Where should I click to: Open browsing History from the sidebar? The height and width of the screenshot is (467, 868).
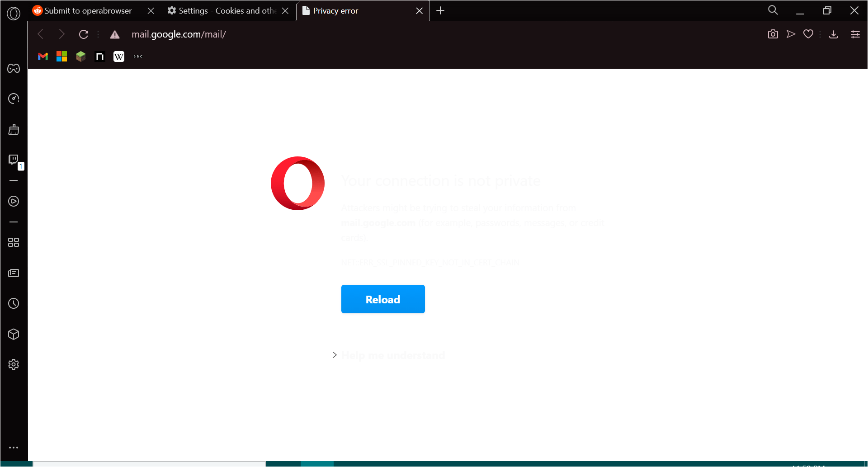coord(14,303)
